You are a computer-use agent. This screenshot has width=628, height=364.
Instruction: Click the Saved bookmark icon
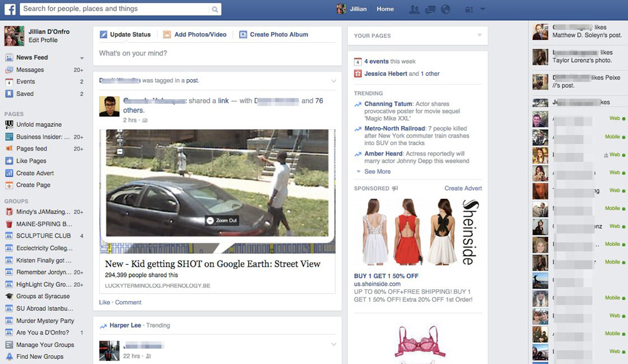(x=9, y=94)
